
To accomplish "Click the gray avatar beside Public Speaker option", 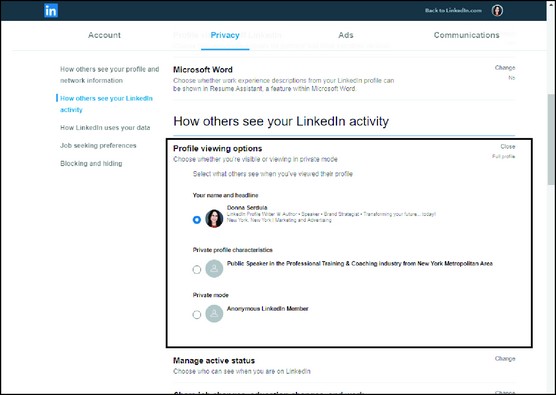I will click(x=214, y=269).
